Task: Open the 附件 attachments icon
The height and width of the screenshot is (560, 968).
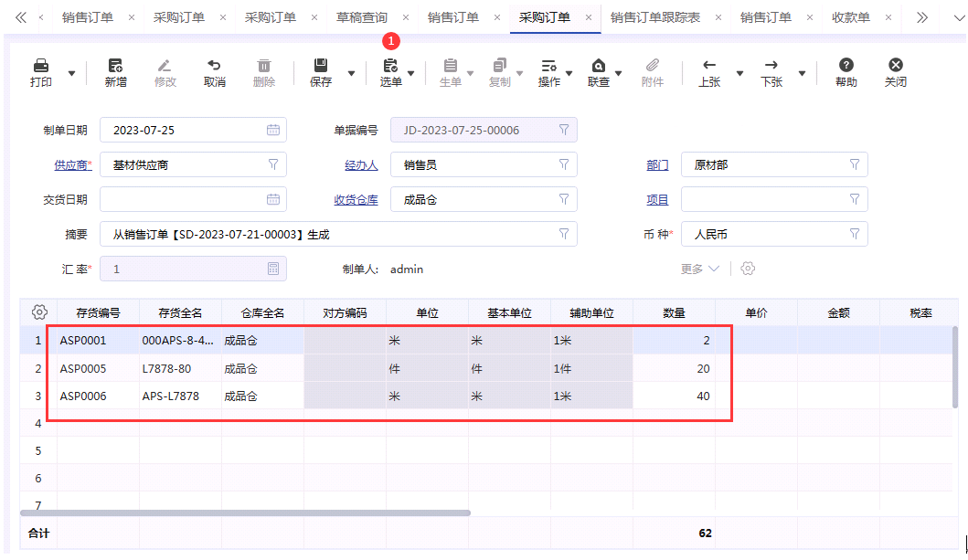Action: point(653,66)
